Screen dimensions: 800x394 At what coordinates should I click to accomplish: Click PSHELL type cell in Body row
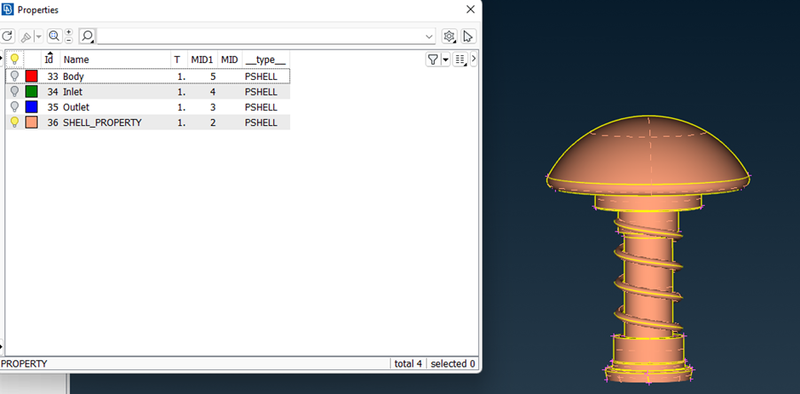click(261, 77)
